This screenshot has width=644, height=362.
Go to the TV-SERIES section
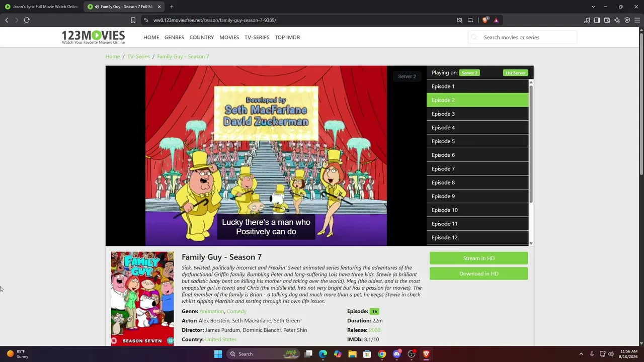point(257,37)
